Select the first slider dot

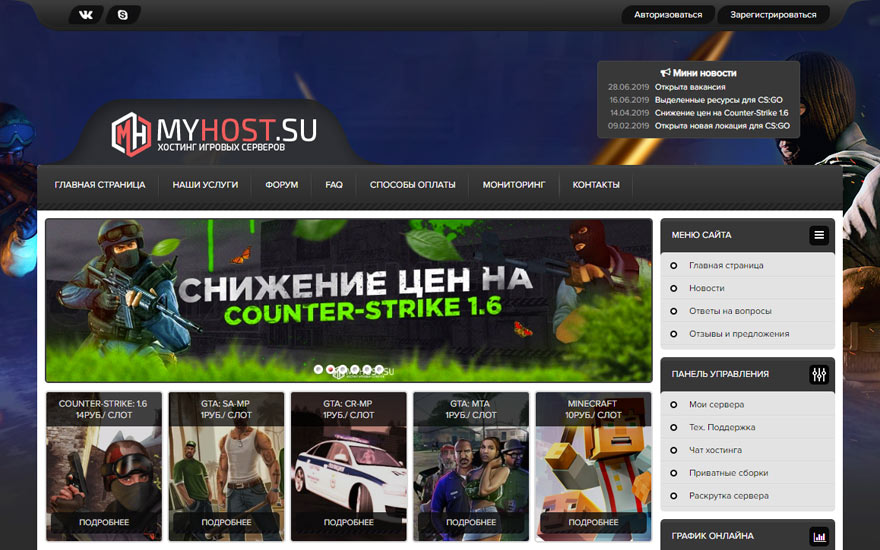point(318,369)
